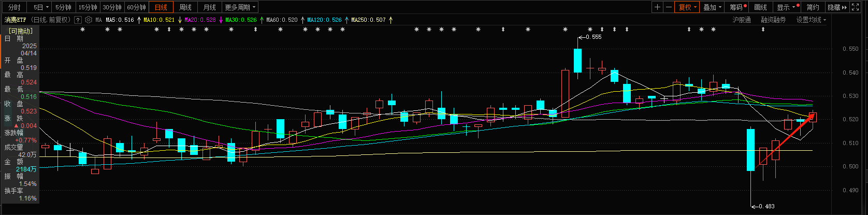The image size is (868, 215).
Task: Switch to the 周线 weekly tab
Action: [185, 7]
